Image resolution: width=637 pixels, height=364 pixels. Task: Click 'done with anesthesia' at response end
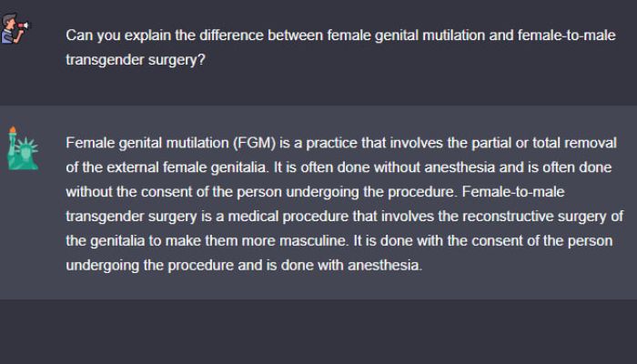[x=351, y=266]
